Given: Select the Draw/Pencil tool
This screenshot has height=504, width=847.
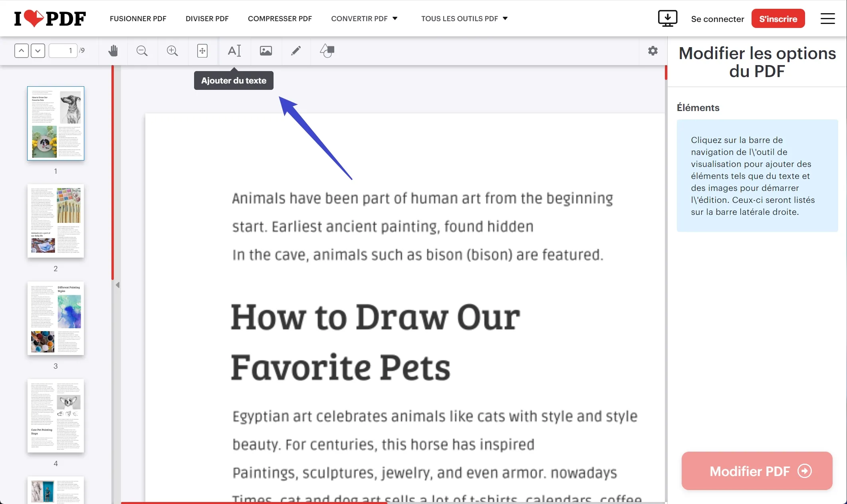Looking at the screenshot, I should tap(296, 50).
